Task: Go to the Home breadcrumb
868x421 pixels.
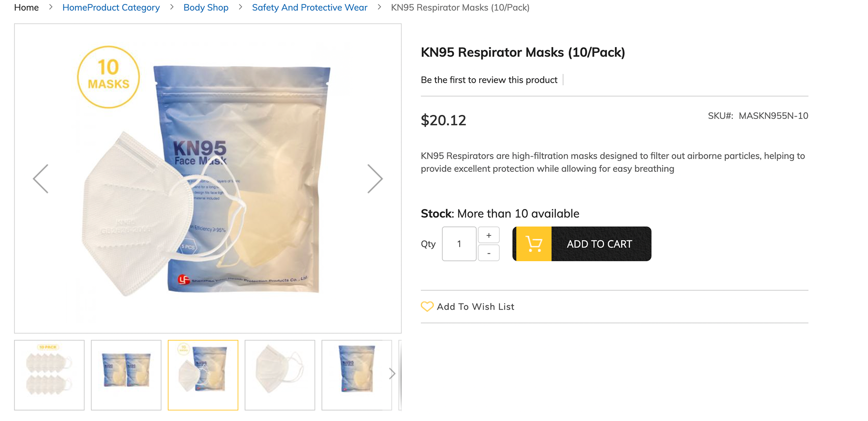Action: click(26, 8)
